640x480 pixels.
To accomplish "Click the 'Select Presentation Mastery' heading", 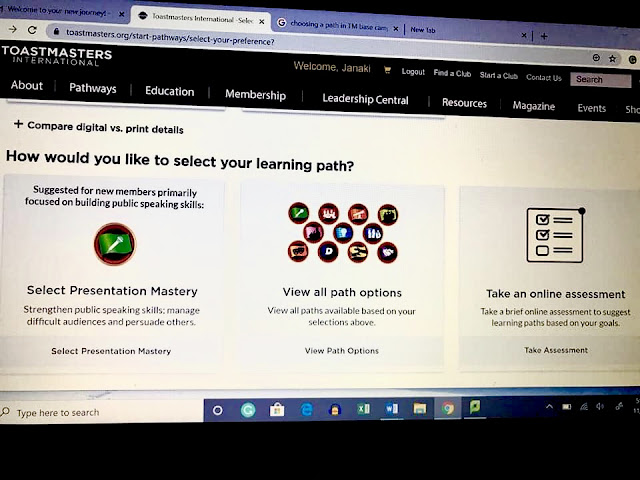I will click(112, 291).
